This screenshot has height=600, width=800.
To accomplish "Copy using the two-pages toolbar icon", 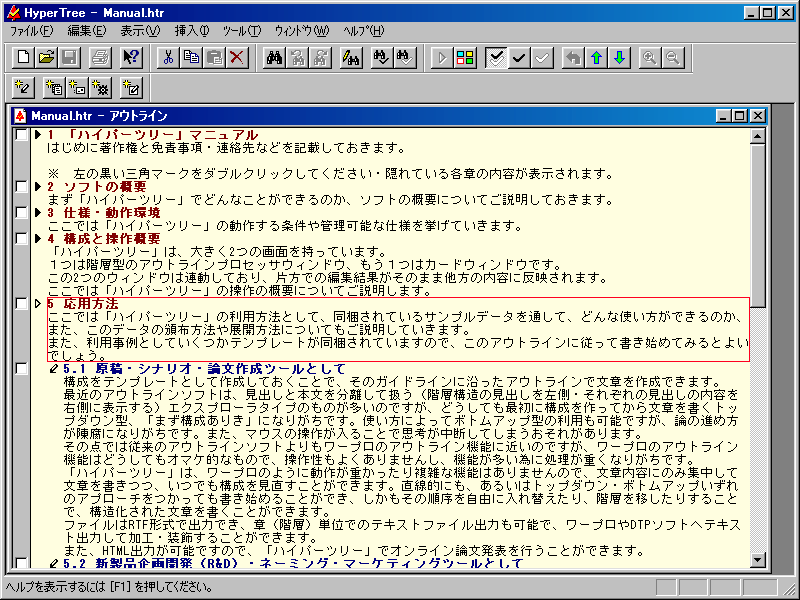I will coord(192,58).
